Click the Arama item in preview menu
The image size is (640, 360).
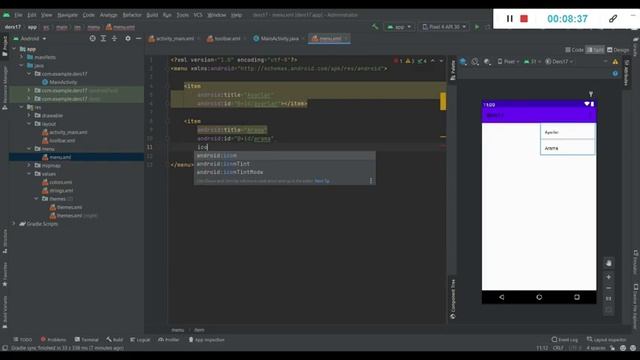(x=567, y=148)
